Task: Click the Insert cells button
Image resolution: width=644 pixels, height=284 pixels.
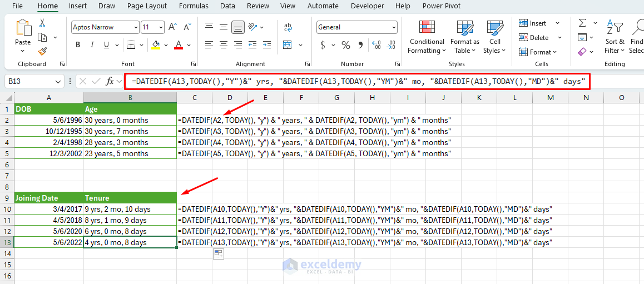Action: click(532, 23)
